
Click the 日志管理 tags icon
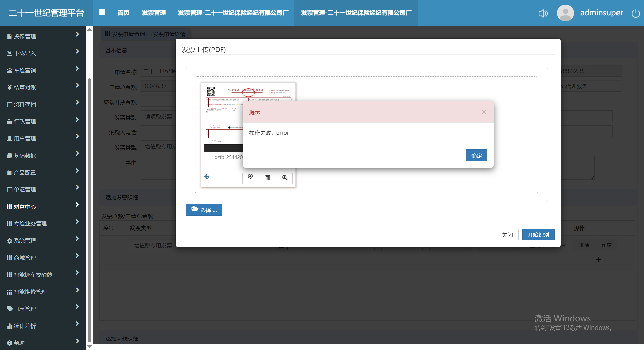pos(10,309)
